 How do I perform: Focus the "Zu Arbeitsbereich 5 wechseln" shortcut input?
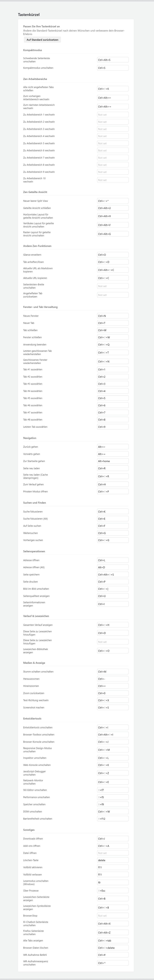[113, 143]
